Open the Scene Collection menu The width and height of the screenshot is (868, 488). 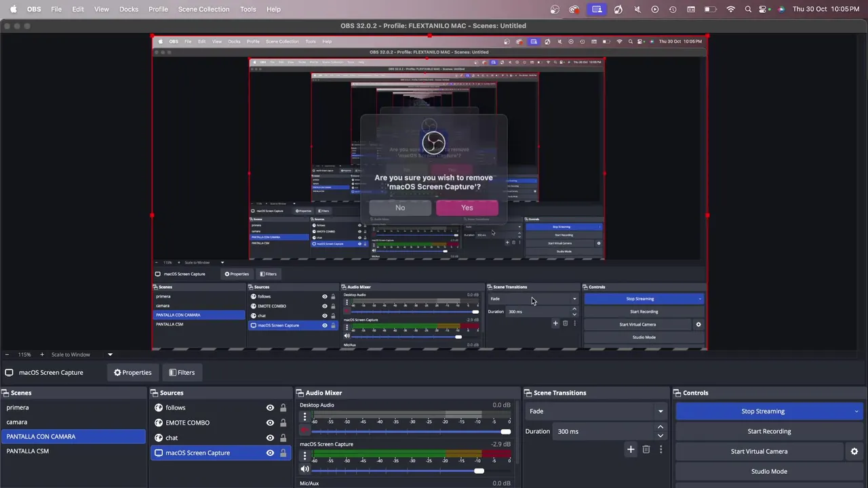coord(203,9)
